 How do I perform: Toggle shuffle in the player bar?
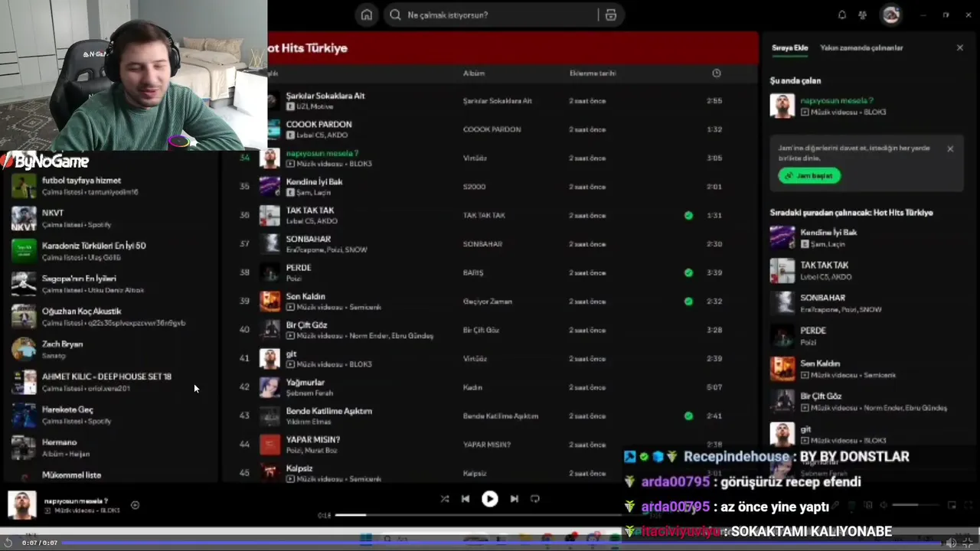tap(445, 499)
